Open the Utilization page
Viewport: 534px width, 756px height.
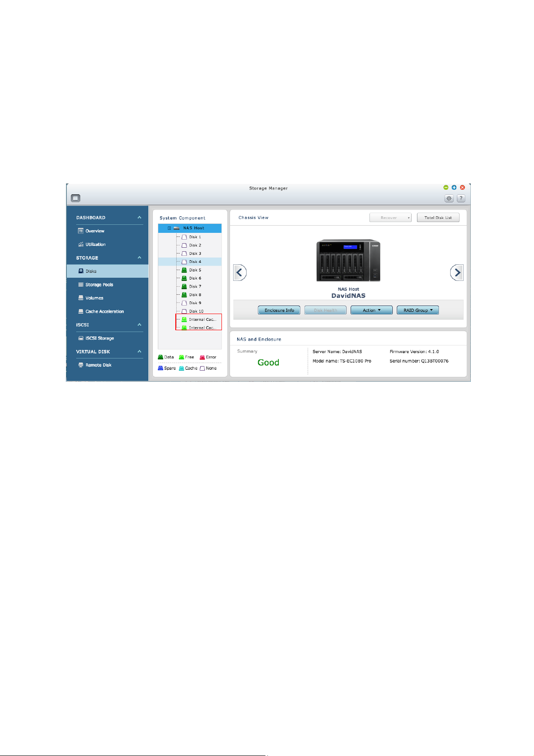96,245
